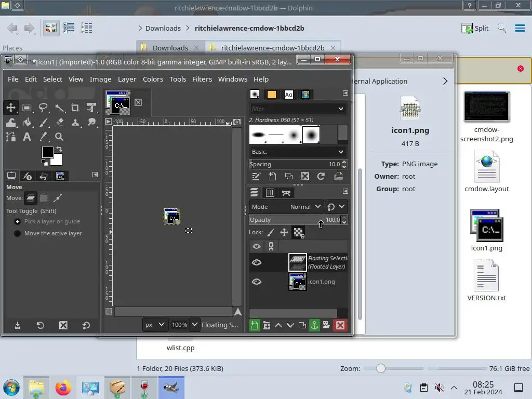Click the background white color swatch
532x399 pixels.
click(58, 161)
